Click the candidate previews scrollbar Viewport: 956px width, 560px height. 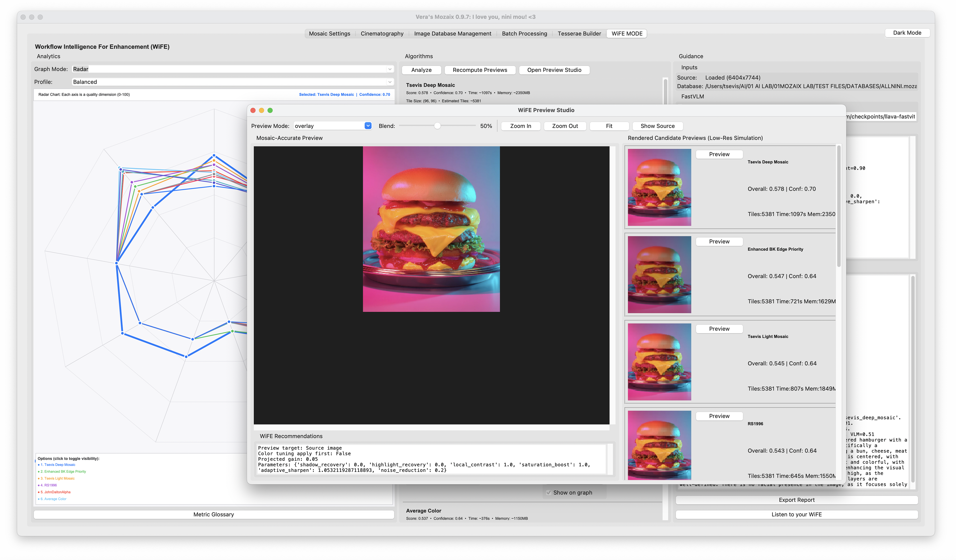839,207
